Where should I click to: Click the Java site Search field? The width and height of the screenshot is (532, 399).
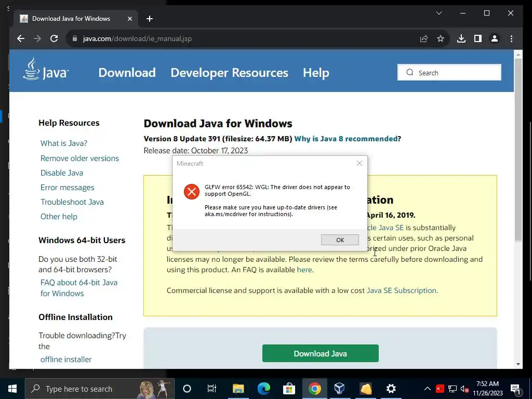coord(449,72)
